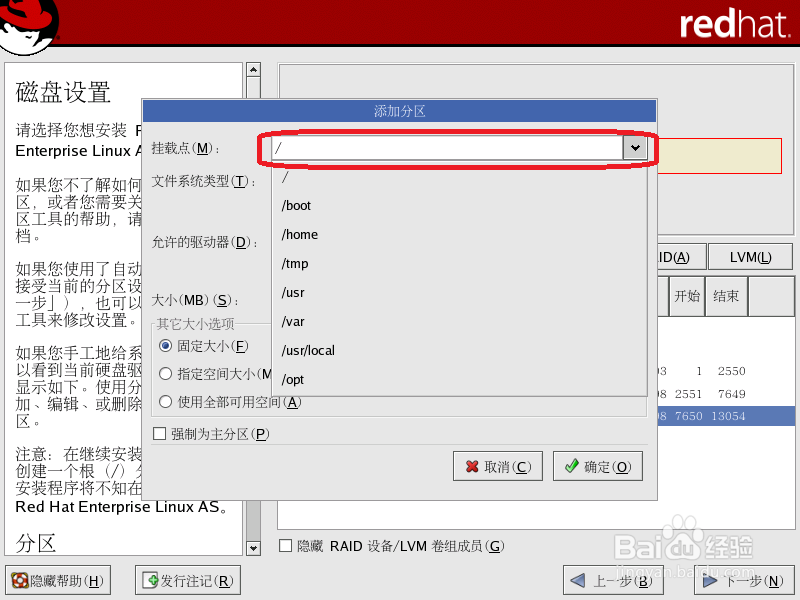Image resolution: width=800 pixels, height=600 pixels.
Task: Click the left arrow icon on 上一步
Action: point(578,580)
